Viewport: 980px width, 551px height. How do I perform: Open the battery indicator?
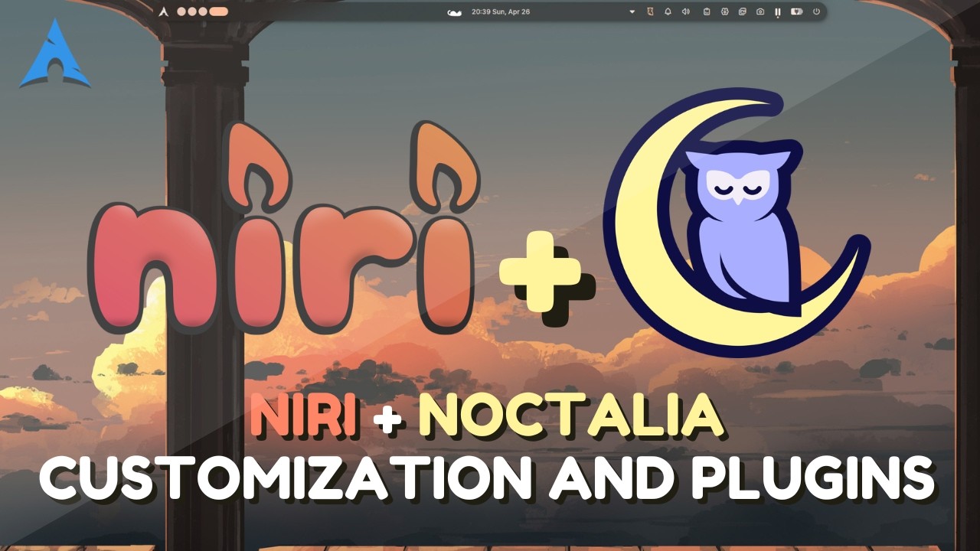[797, 11]
